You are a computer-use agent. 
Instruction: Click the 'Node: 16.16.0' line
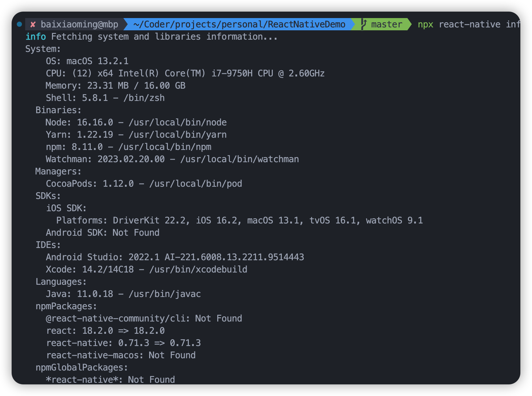pyautogui.click(x=136, y=123)
